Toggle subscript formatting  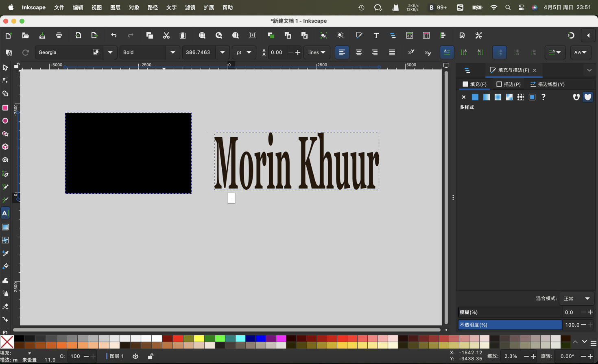tap(428, 52)
